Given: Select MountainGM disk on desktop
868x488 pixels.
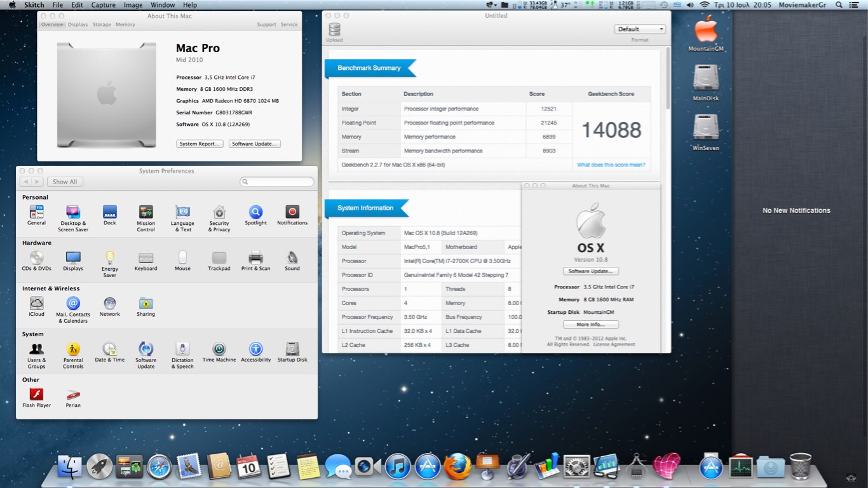Looking at the screenshot, I should pos(706,34).
